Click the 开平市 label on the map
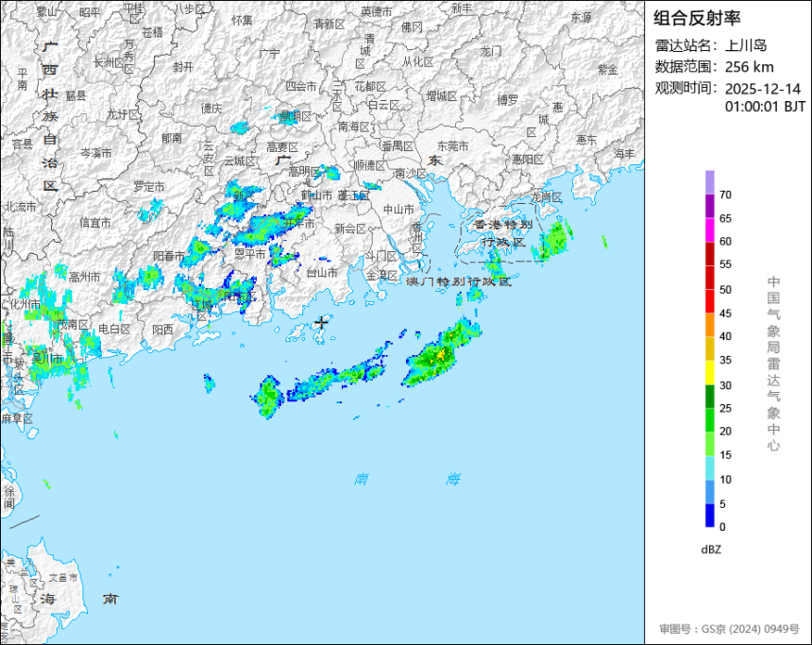The image size is (812, 645). 300,224
